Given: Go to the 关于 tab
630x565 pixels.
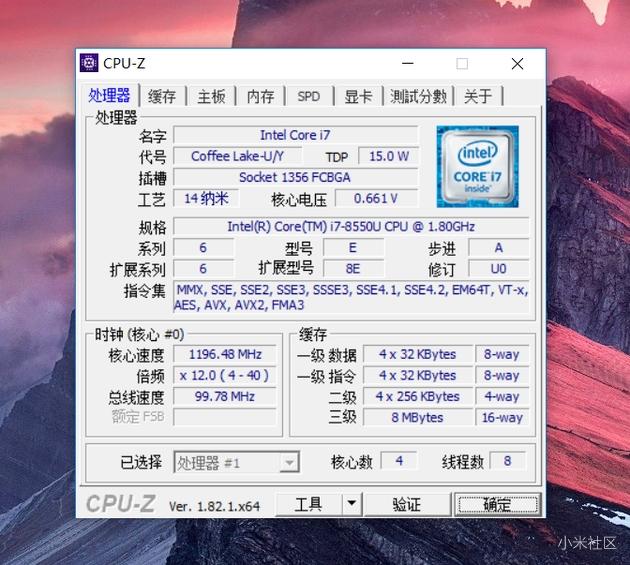Looking at the screenshot, I should (479, 96).
